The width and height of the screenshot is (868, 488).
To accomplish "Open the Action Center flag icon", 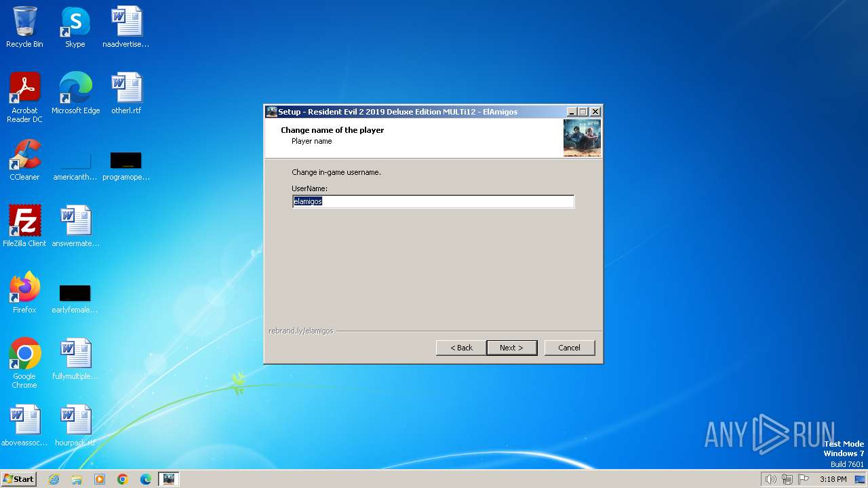I will coord(804,479).
